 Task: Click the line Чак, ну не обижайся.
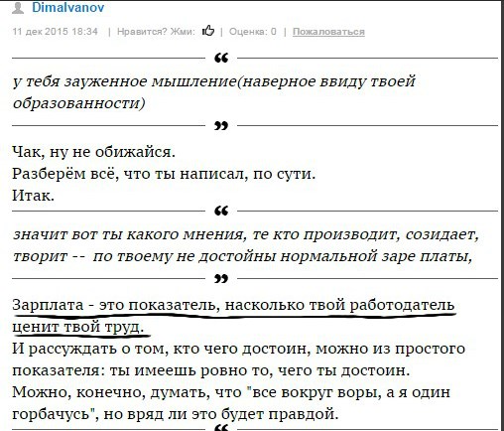pos(93,152)
